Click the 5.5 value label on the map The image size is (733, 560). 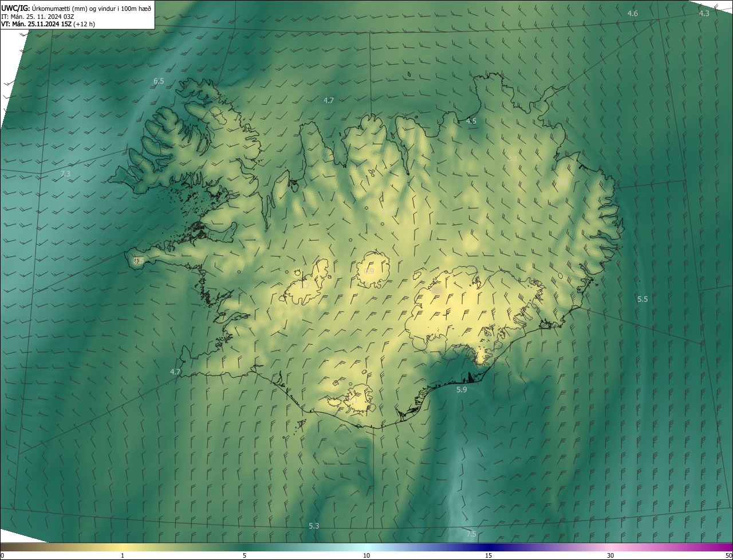pos(643,299)
